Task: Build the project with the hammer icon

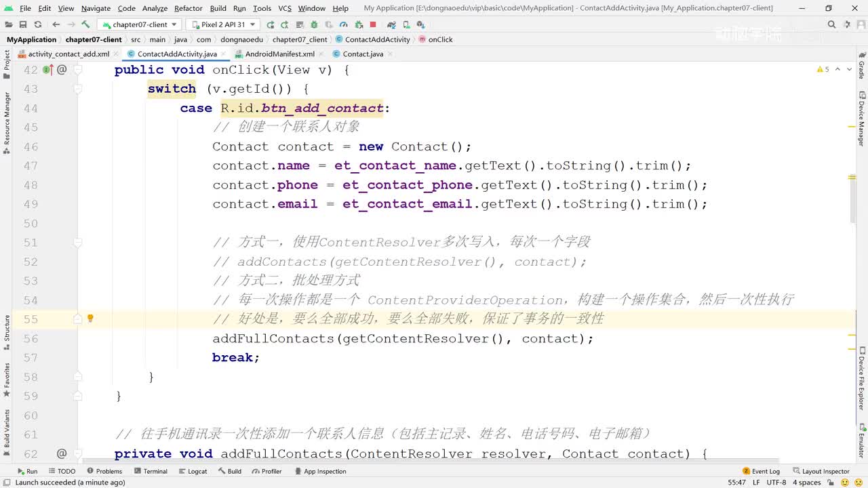Action: coord(86,24)
